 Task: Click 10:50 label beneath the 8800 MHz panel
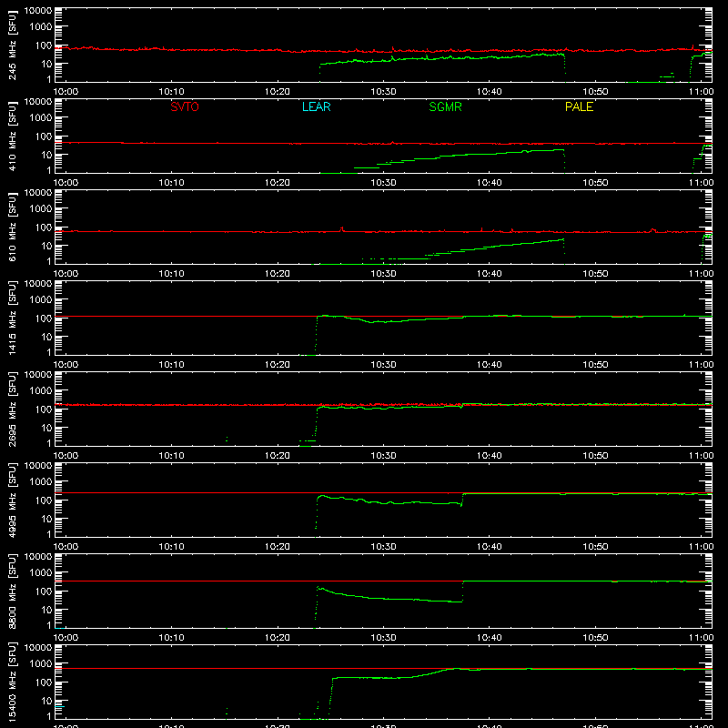tap(595, 638)
